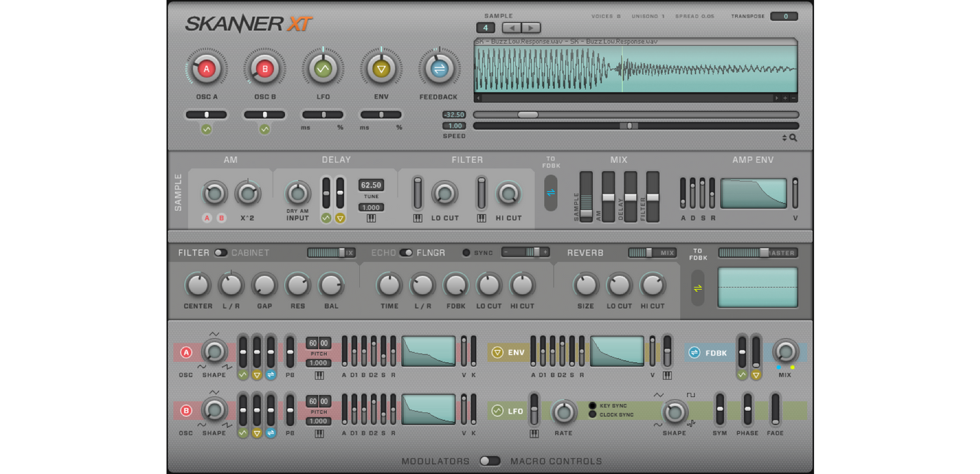Toggle AM source A button
Viewport: 980px width, 474px height.
(x=207, y=218)
